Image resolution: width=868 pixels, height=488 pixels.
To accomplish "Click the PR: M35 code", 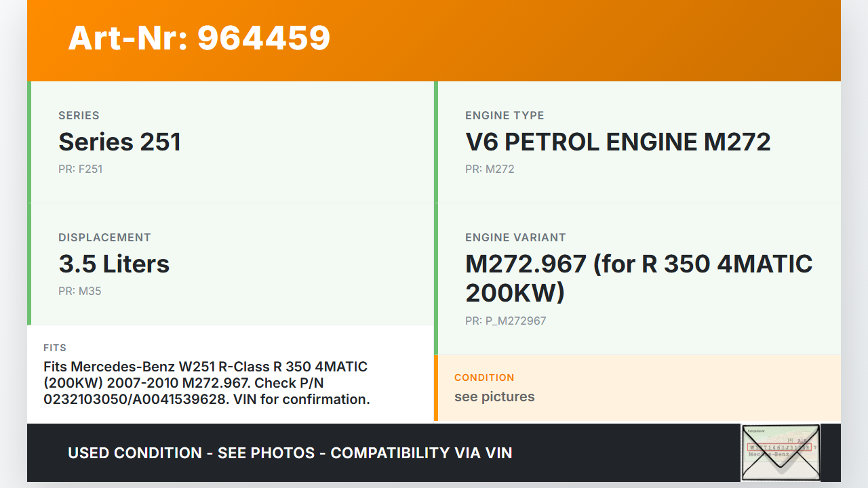I will click(x=79, y=291).
